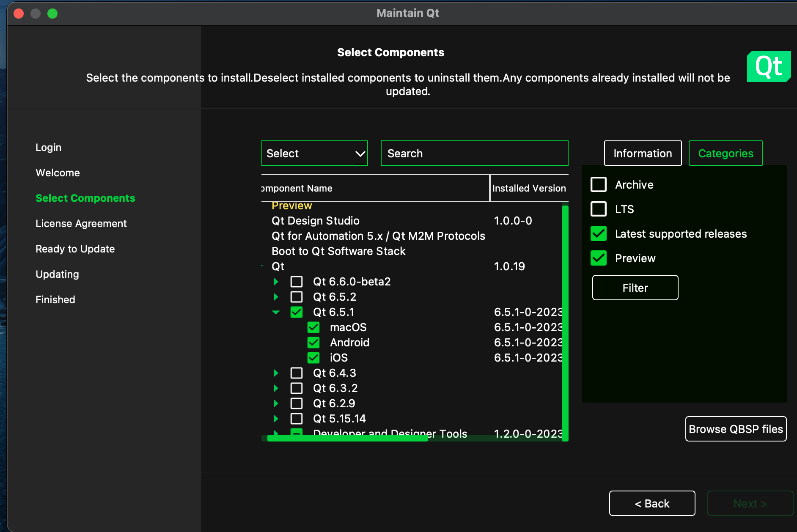Click License Agreement step in sidebar
Screen dimensions: 797x532
(x=81, y=223)
